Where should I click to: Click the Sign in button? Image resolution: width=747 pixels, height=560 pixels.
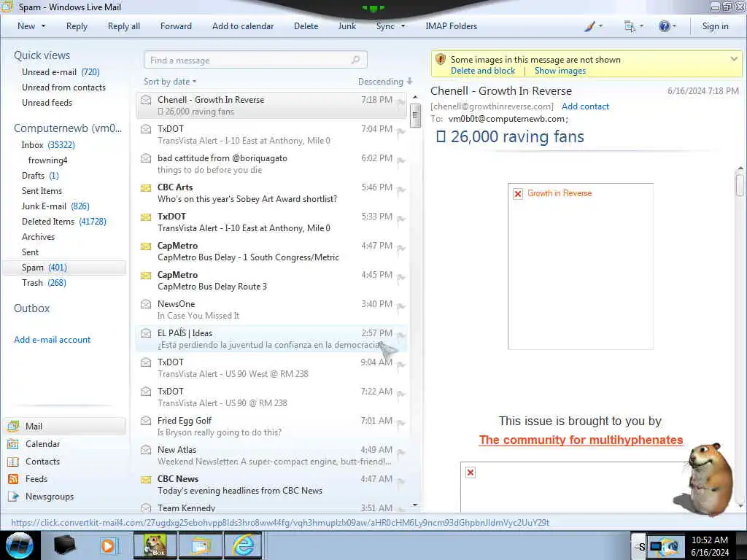[x=715, y=26]
